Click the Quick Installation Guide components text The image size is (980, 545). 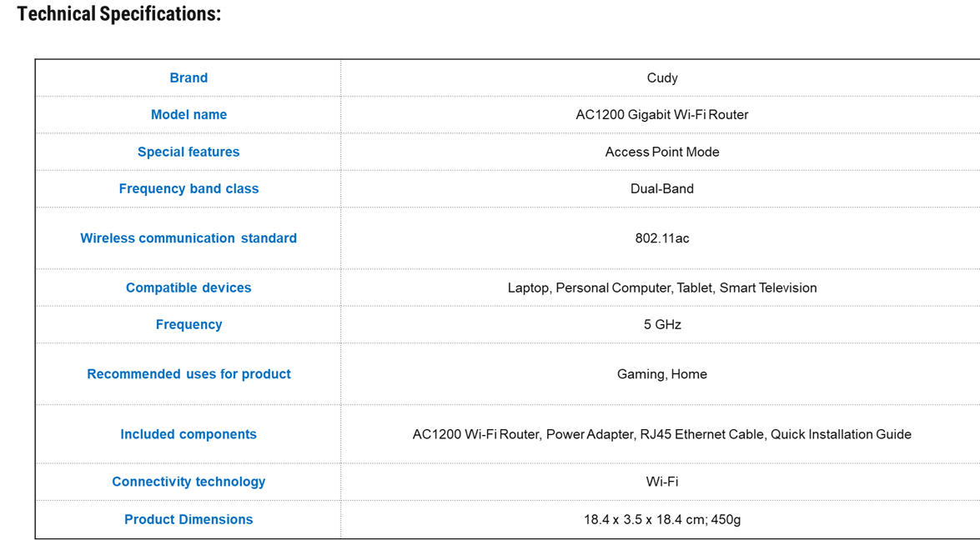pos(841,434)
